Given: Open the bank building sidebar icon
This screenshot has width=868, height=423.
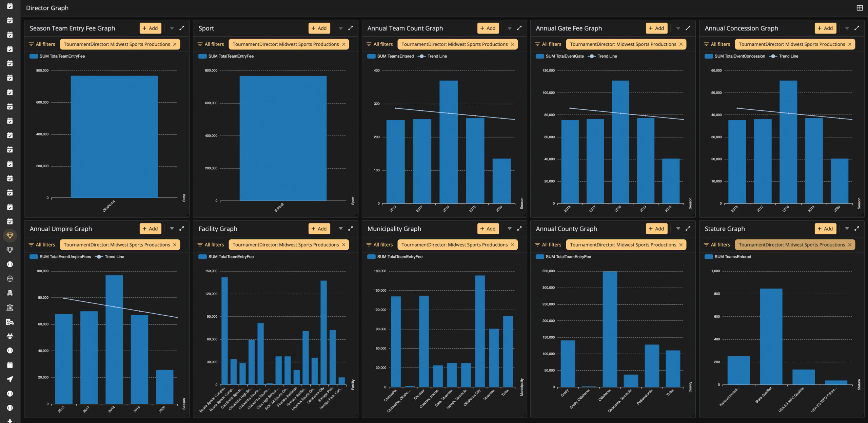Looking at the screenshot, I should (10, 308).
